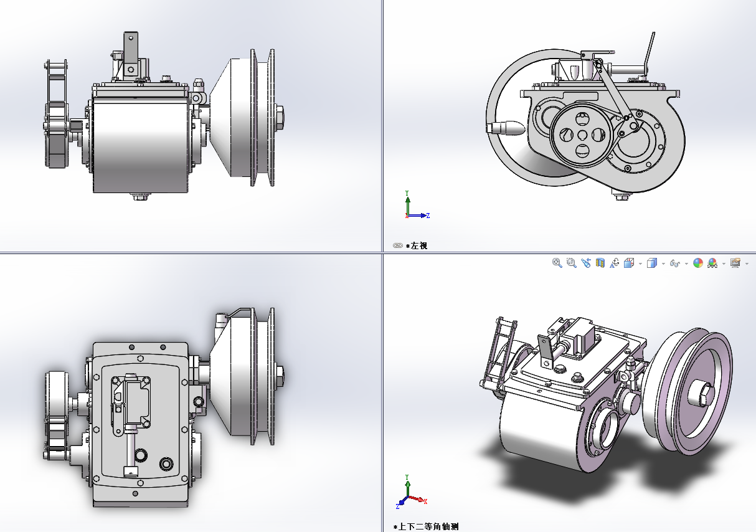Open the Dynamic Annotation Views icon

pos(615,263)
